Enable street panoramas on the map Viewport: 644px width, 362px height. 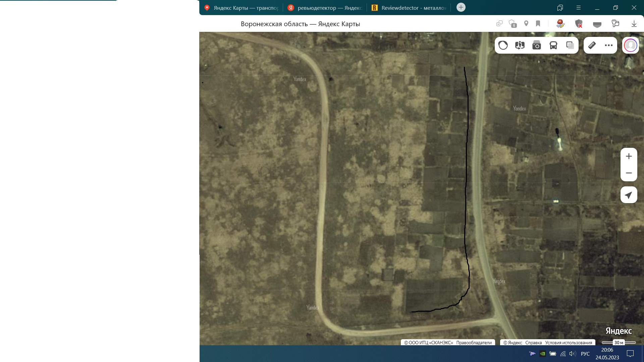[x=520, y=45]
